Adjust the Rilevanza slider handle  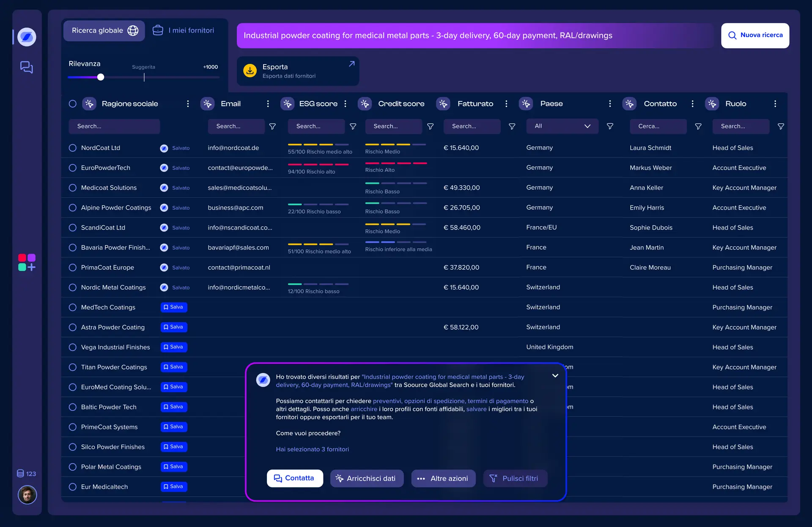pos(100,77)
